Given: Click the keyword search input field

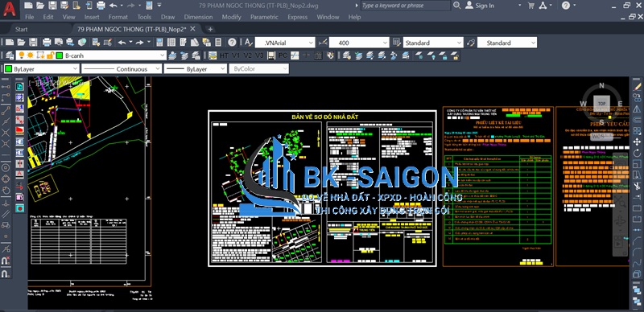Looking at the screenshot, I should point(405,6).
